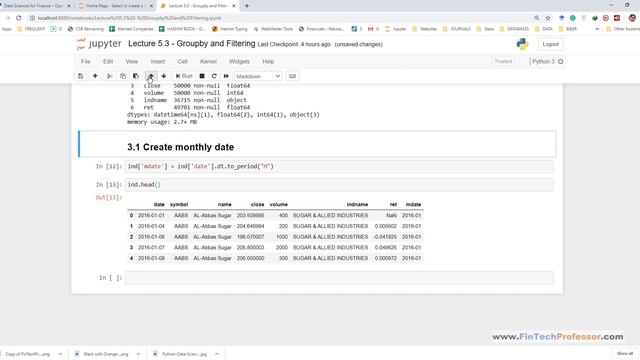Open the FREQUENT bookmarks folder

31,29
